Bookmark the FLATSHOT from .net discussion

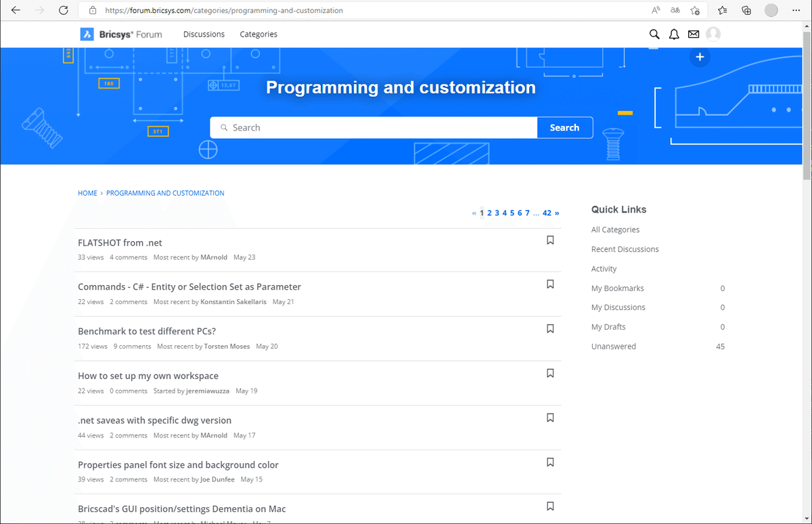point(550,240)
